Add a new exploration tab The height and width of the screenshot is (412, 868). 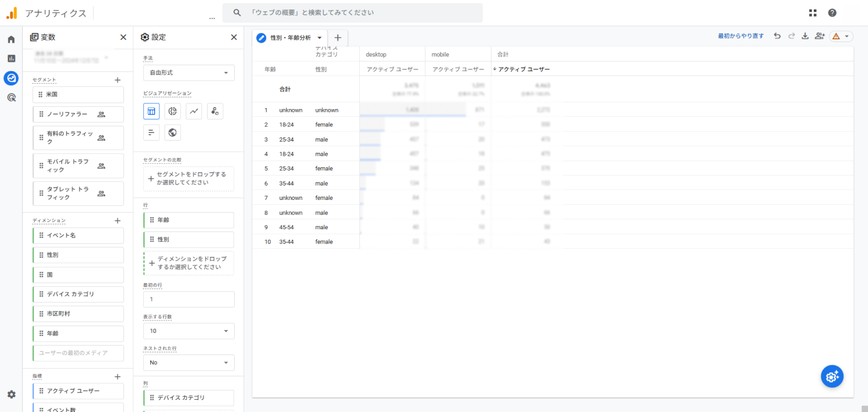(338, 38)
